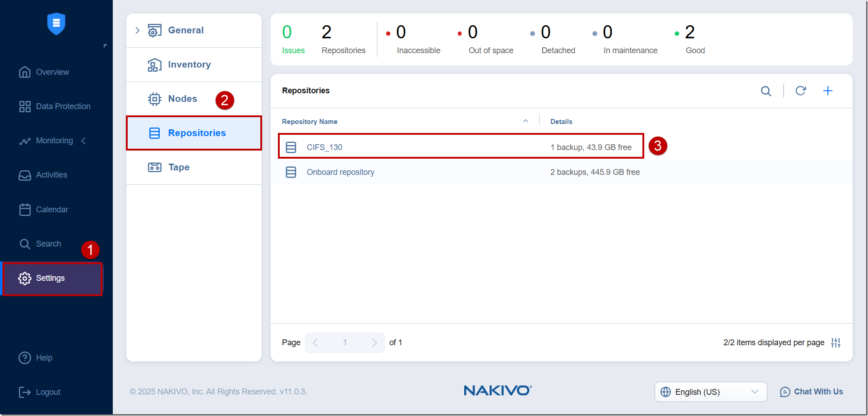Click the Onboard repository row icon
The height and width of the screenshot is (416, 868).
click(291, 172)
